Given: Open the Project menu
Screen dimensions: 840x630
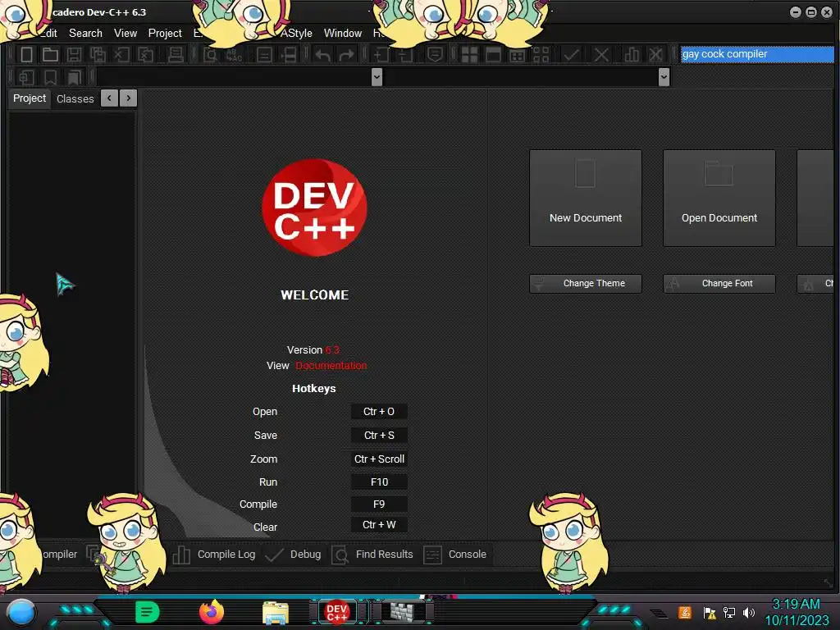Looking at the screenshot, I should coord(165,33).
